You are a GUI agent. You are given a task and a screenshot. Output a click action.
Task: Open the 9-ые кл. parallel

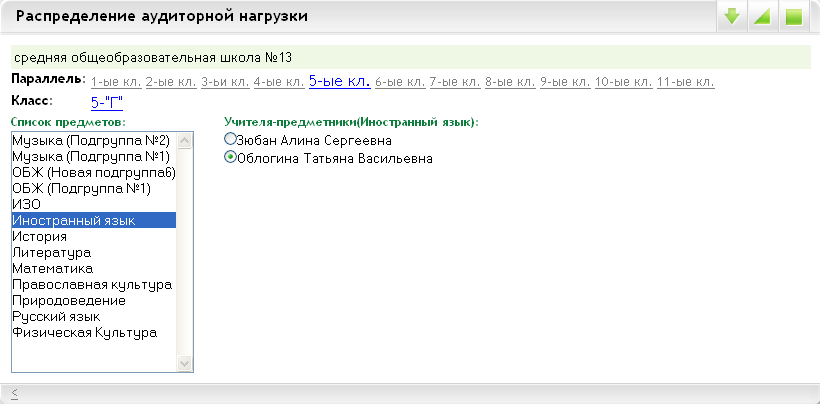click(565, 83)
